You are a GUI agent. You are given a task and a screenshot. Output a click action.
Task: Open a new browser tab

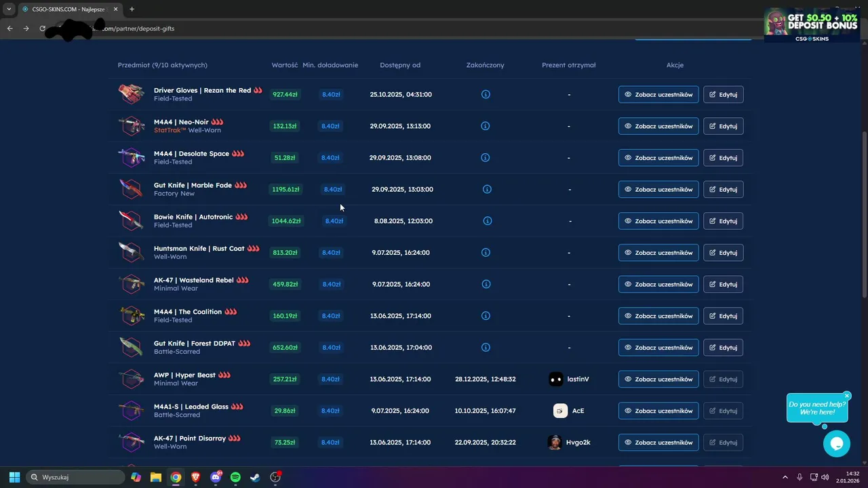(x=132, y=9)
